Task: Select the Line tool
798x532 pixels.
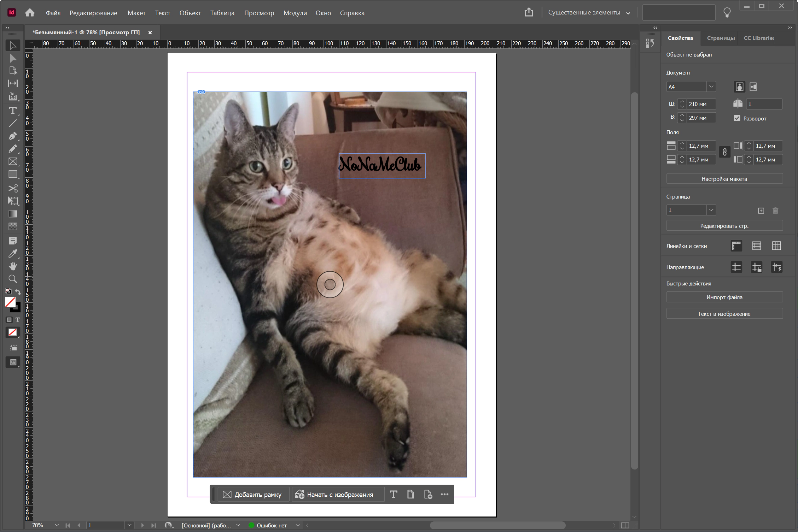Action: click(13, 123)
